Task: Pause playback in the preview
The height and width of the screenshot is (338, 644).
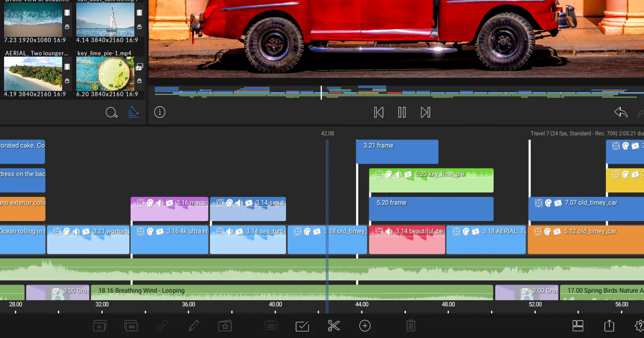Action: (402, 112)
